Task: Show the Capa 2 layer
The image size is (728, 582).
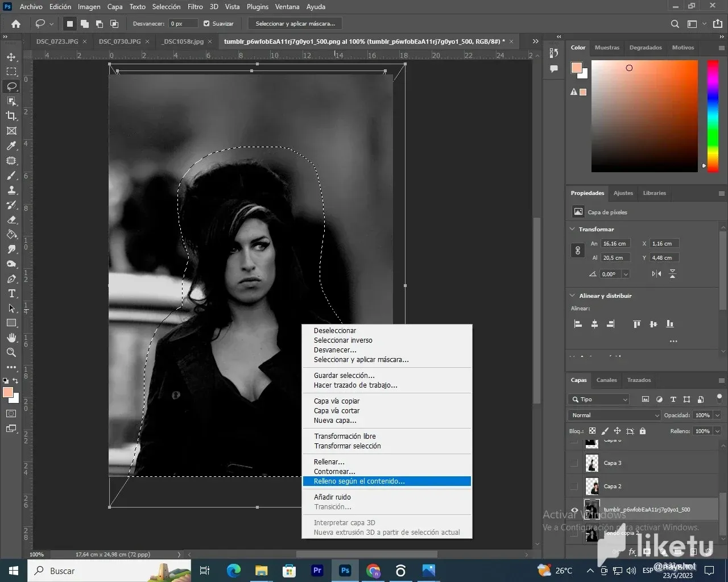Action: (x=574, y=487)
